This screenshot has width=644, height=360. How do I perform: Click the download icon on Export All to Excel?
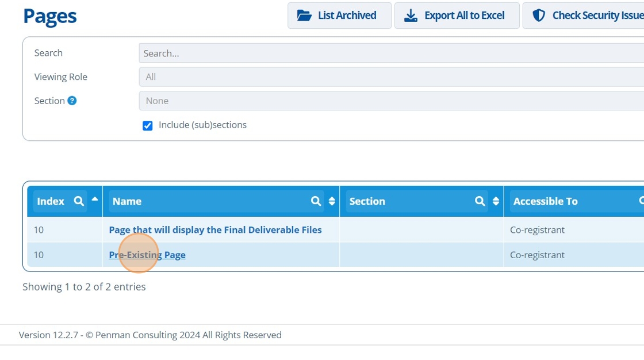tap(411, 16)
